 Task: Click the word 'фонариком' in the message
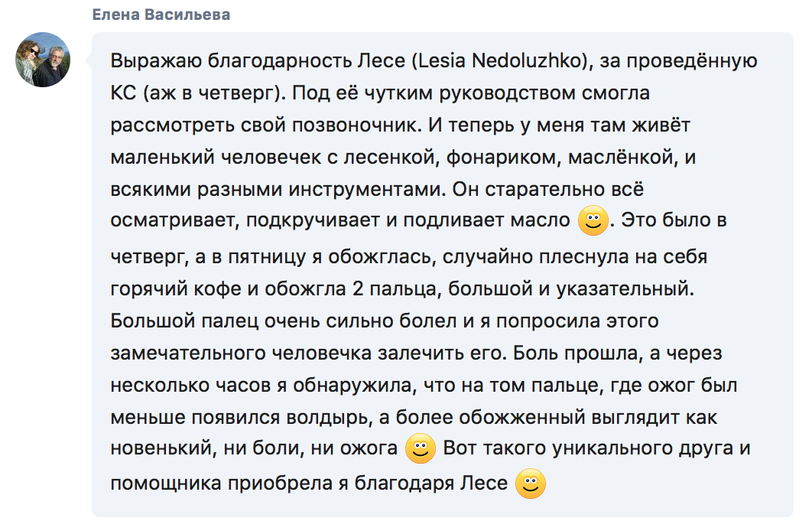503,158
